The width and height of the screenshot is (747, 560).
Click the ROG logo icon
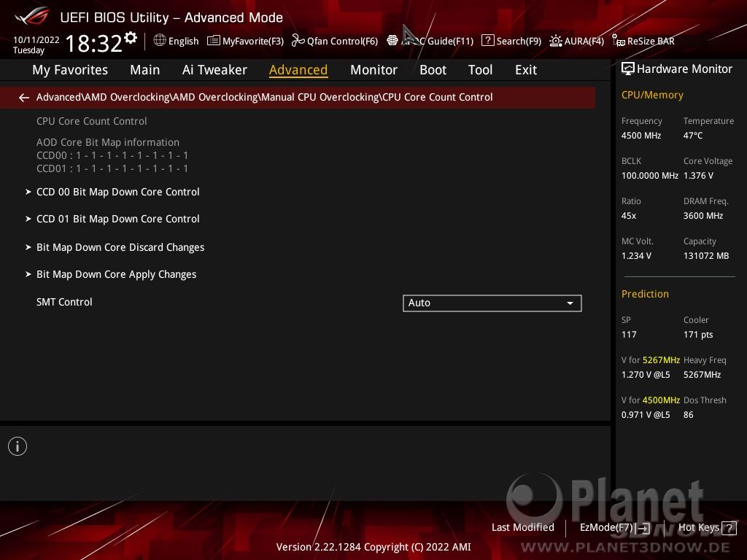click(32, 17)
